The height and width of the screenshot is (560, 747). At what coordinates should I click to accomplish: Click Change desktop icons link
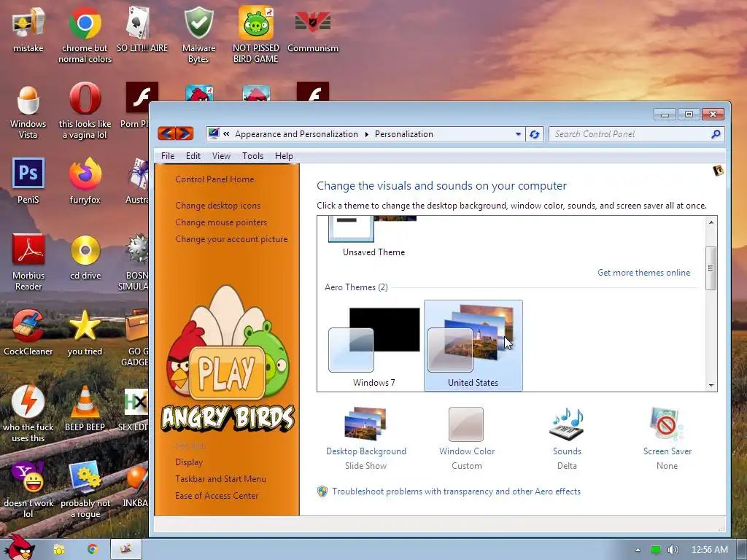tap(217, 206)
